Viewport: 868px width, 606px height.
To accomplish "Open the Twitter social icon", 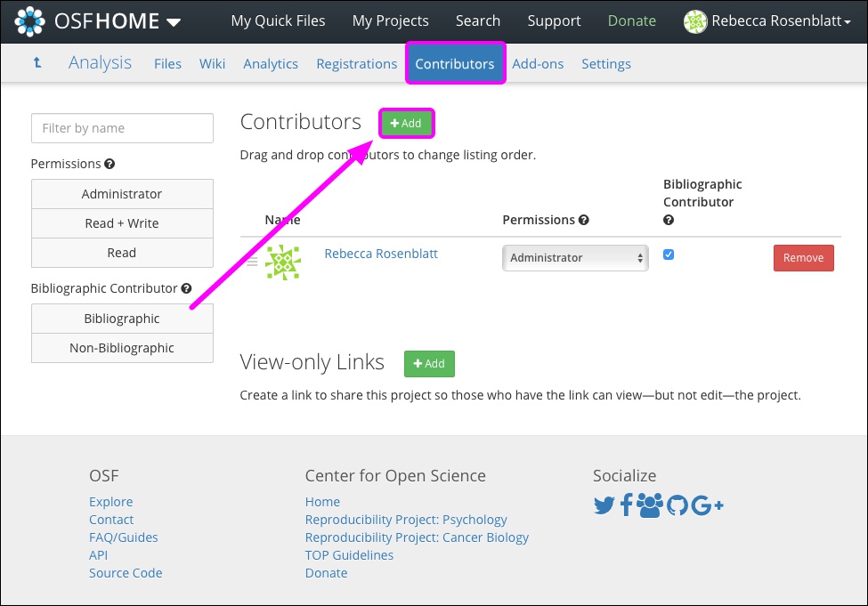I will pos(604,505).
